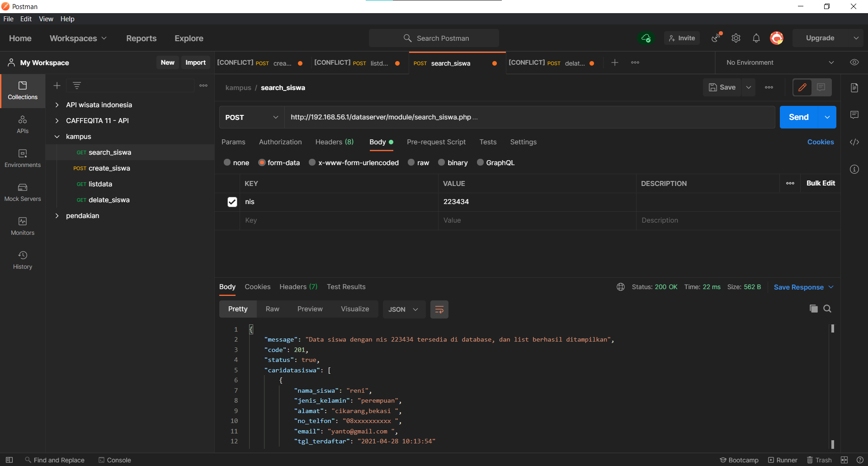Open the notifications bell

click(x=756, y=38)
